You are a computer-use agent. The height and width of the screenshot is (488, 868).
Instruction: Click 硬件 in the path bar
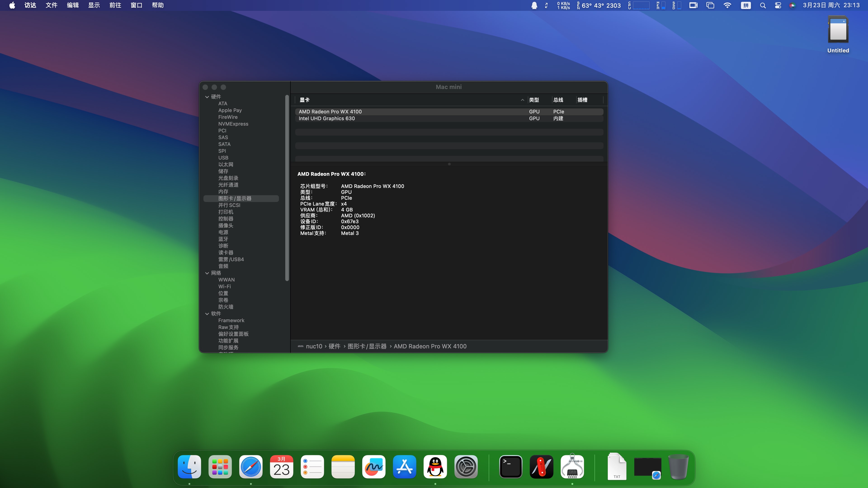click(334, 346)
